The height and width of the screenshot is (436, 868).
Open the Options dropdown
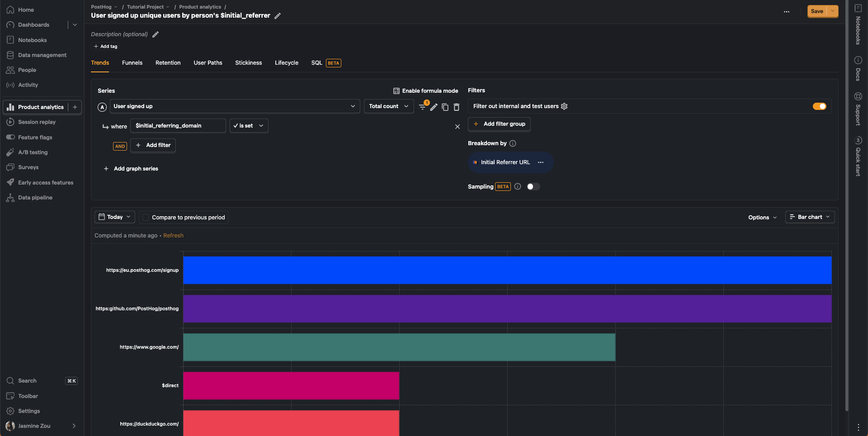pyautogui.click(x=762, y=218)
